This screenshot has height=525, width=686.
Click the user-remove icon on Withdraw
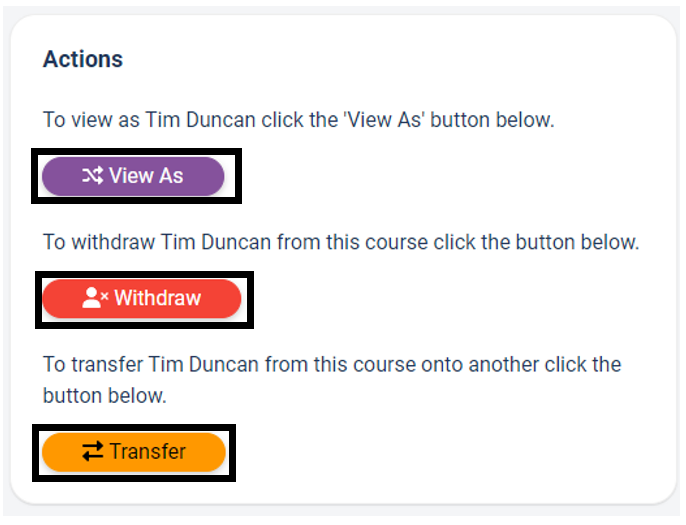click(x=95, y=298)
